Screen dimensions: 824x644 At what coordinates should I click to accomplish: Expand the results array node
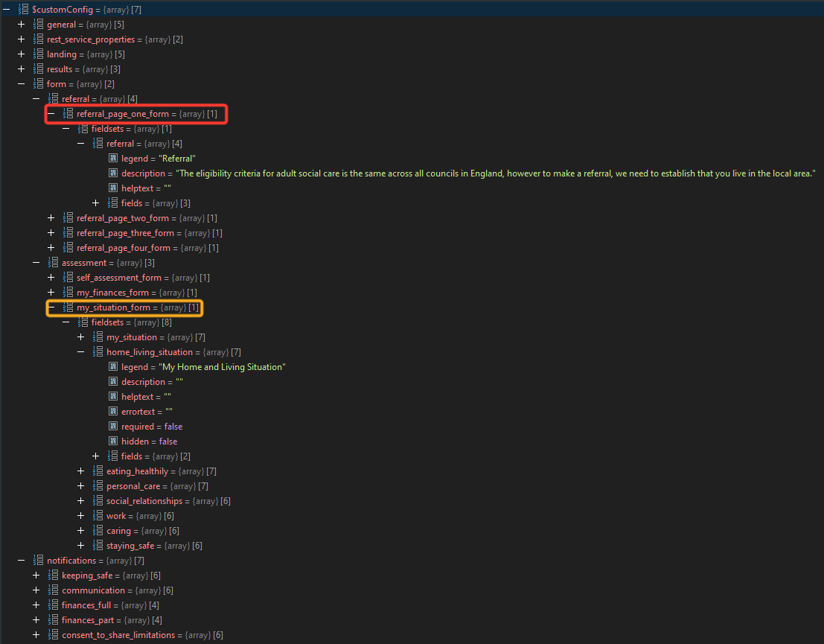tap(21, 69)
